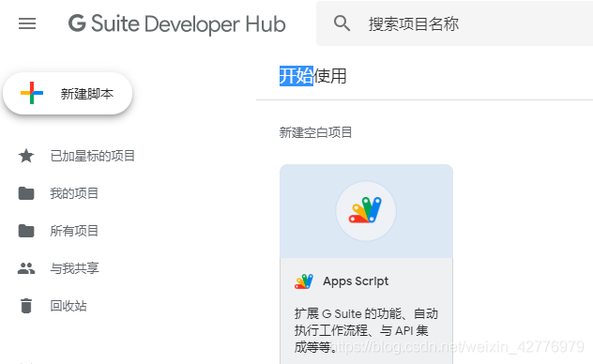Click the 新建空白项目 label
The image size is (593, 364).
click(315, 132)
